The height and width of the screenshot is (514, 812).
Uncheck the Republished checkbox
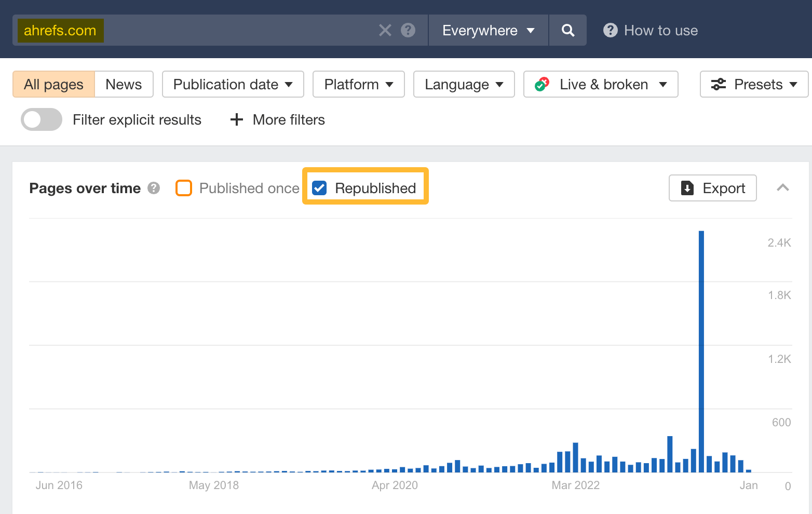pyautogui.click(x=319, y=188)
